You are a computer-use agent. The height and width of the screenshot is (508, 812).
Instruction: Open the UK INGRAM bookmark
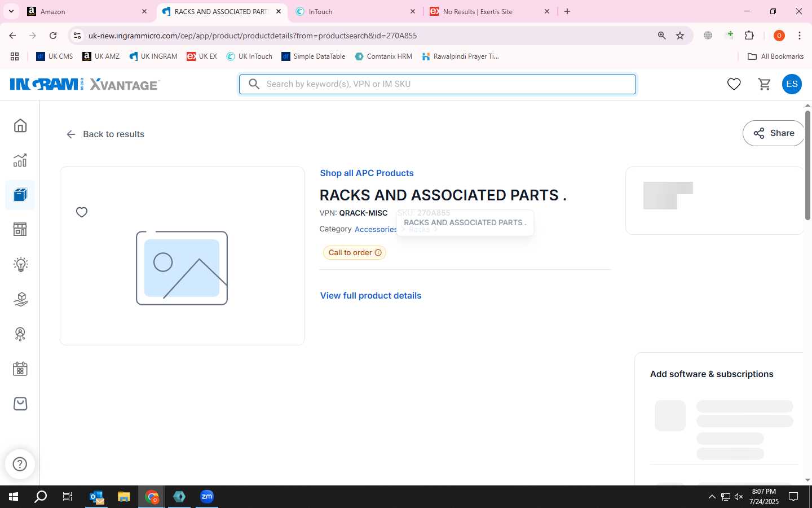[153, 56]
